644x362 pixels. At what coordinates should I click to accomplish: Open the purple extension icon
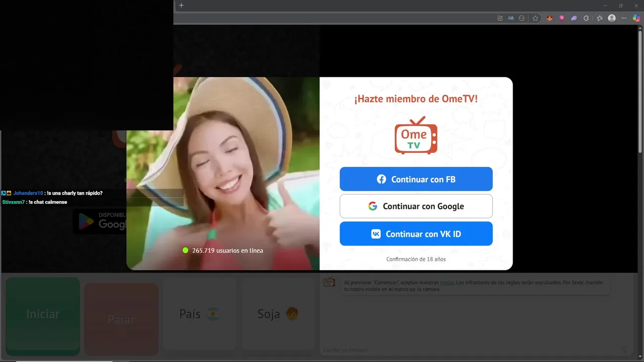point(574,18)
